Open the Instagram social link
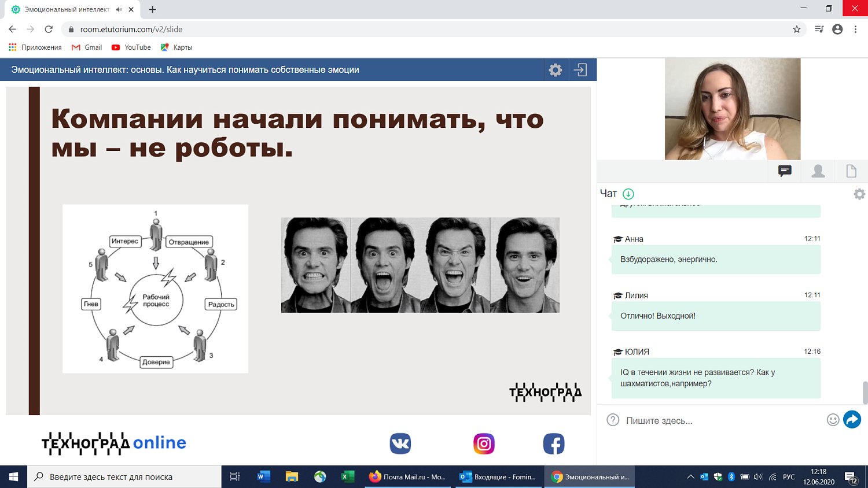Screen dimensions: 868x488 [484, 443]
